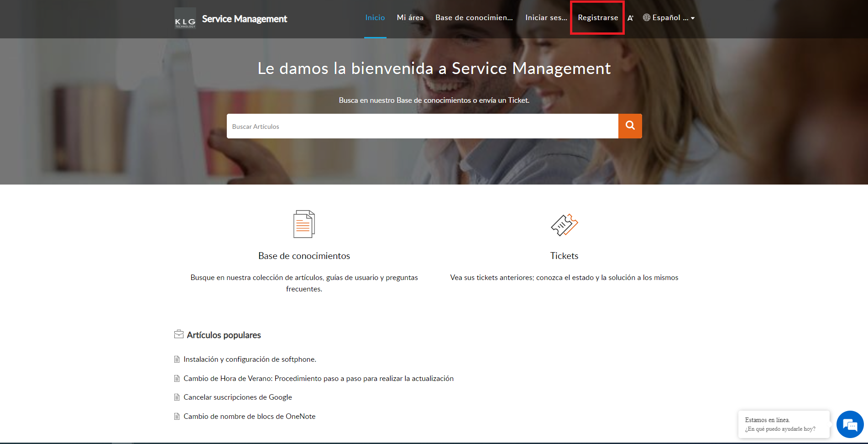868x444 pixels.
Task: Click the welcome heading Le damos la bienvenida
Action: (x=434, y=69)
